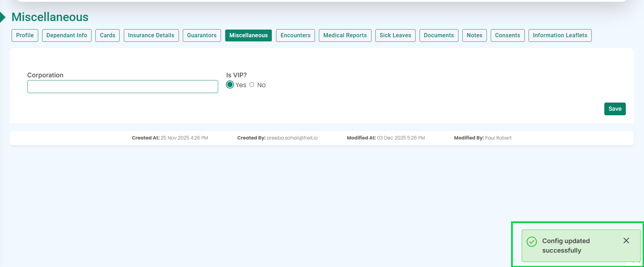Open the Profile tab
Screen dimensions: 644x267
point(25,35)
